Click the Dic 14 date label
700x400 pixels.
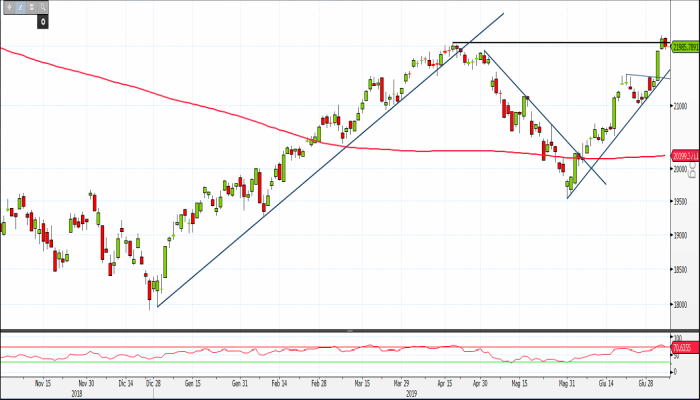[x=126, y=383]
